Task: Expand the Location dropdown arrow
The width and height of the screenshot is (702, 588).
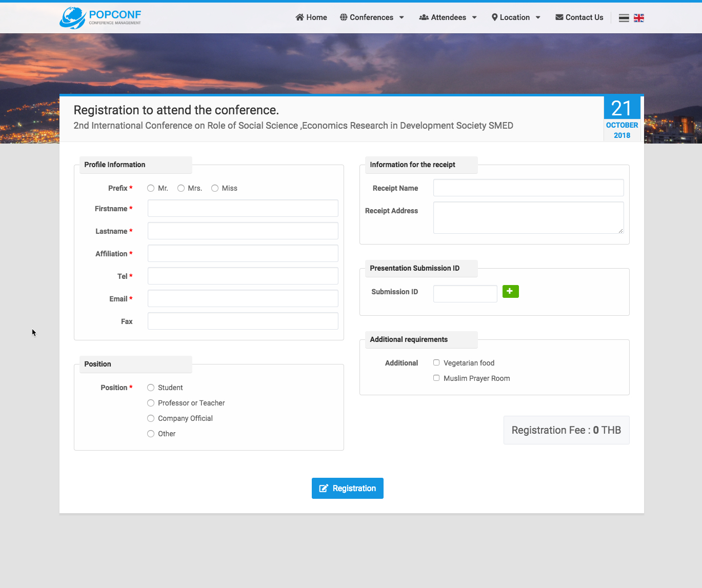Action: click(538, 17)
